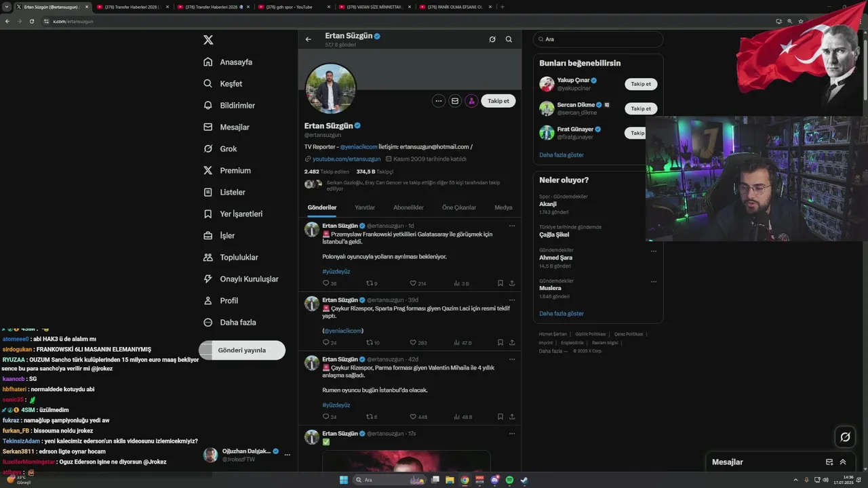Open the three-dot profile options menu
Image resolution: width=868 pixels, height=488 pixels.
(439, 101)
